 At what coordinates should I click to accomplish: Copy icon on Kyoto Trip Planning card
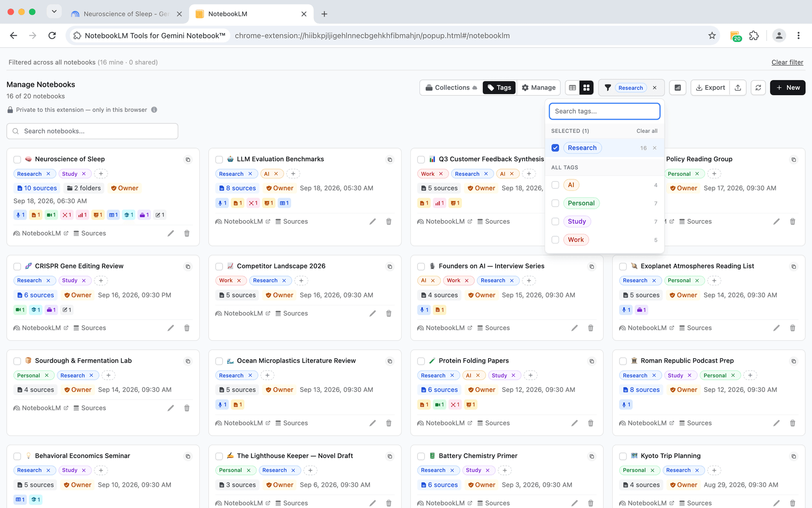click(x=793, y=456)
